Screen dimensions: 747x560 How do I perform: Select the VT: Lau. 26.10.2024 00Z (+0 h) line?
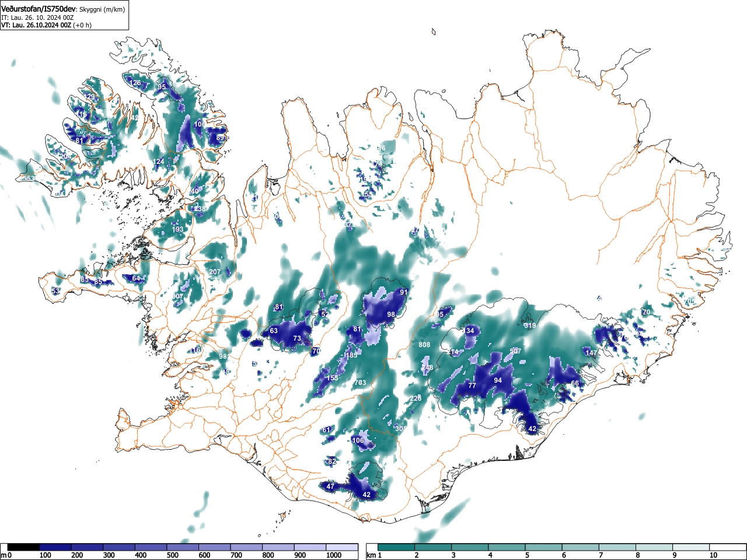(x=46, y=25)
